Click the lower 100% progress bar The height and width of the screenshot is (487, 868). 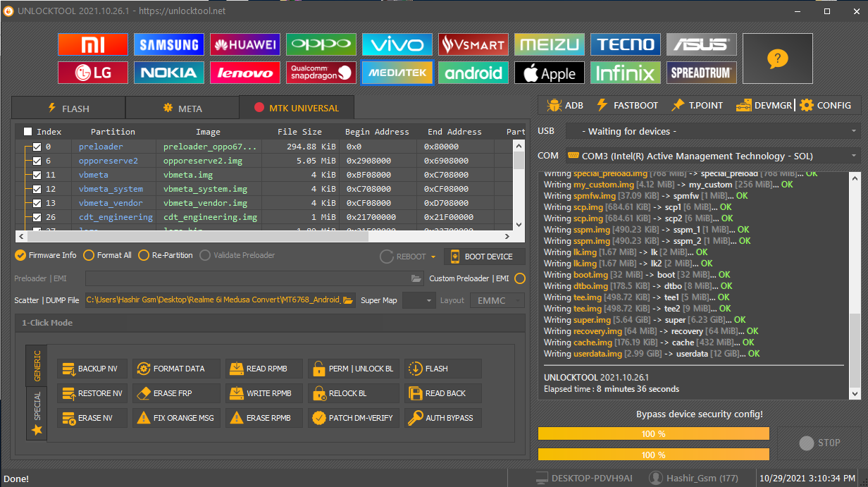(x=654, y=455)
